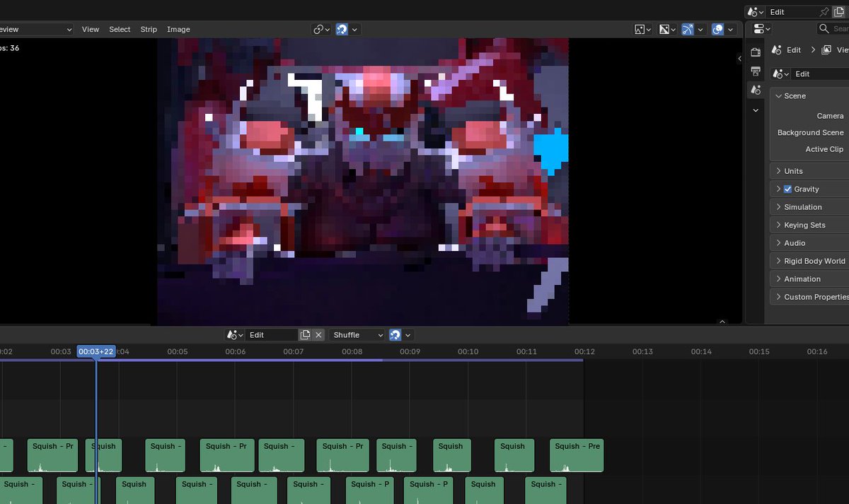Click the sequencer scene name field Edit
The image size is (849, 504).
272,335
